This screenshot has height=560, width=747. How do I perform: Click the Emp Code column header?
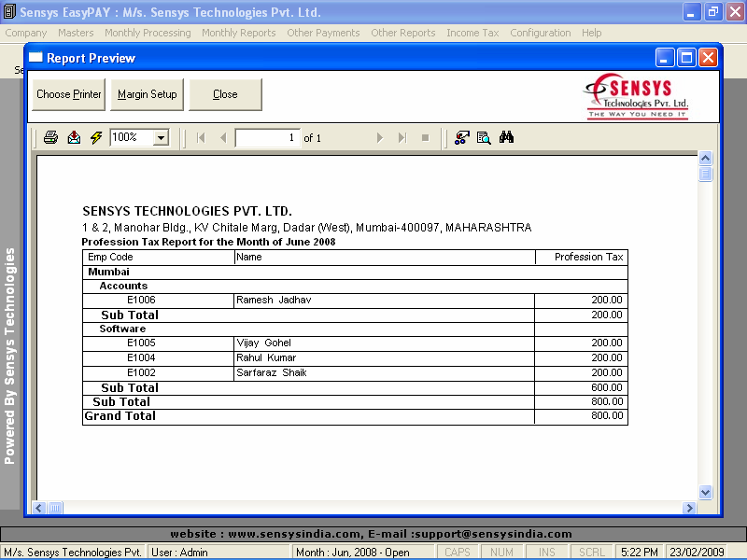pos(110,258)
